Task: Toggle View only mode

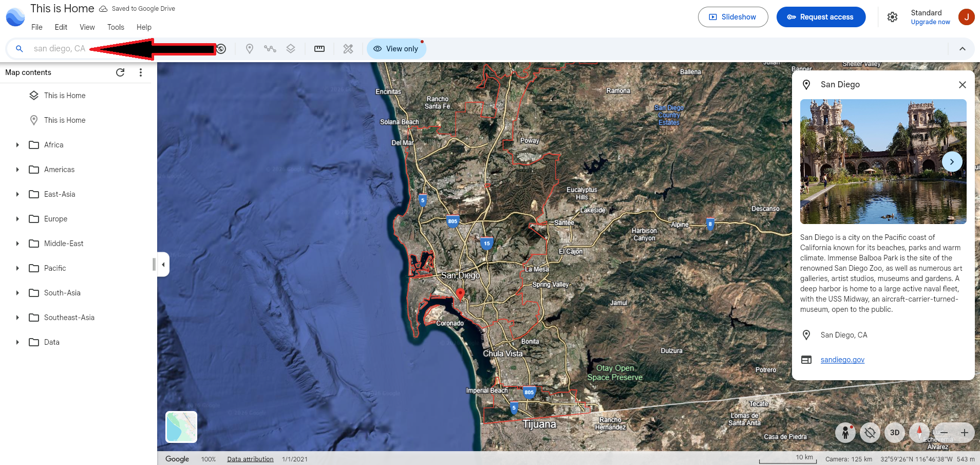Action: click(396, 49)
